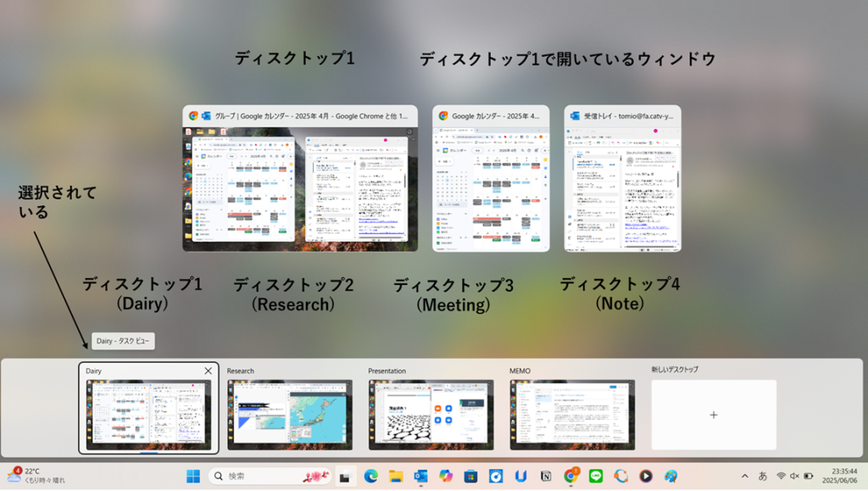Click the taskbar search box
This screenshot has height=491, width=868.
(x=270, y=476)
